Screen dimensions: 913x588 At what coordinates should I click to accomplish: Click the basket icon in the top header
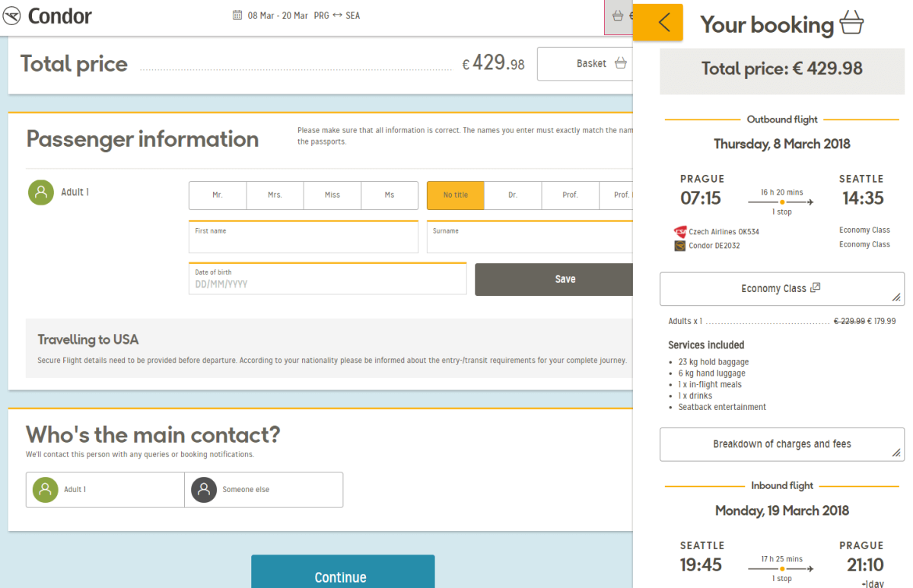click(618, 16)
